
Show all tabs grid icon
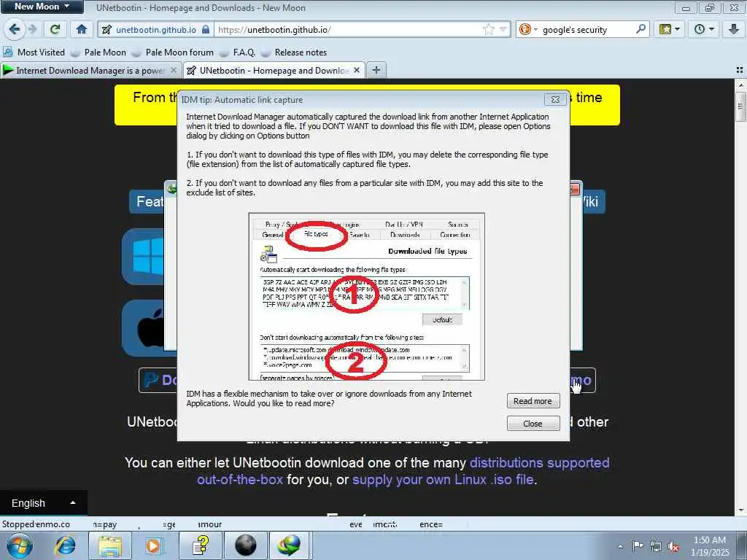tap(740, 70)
